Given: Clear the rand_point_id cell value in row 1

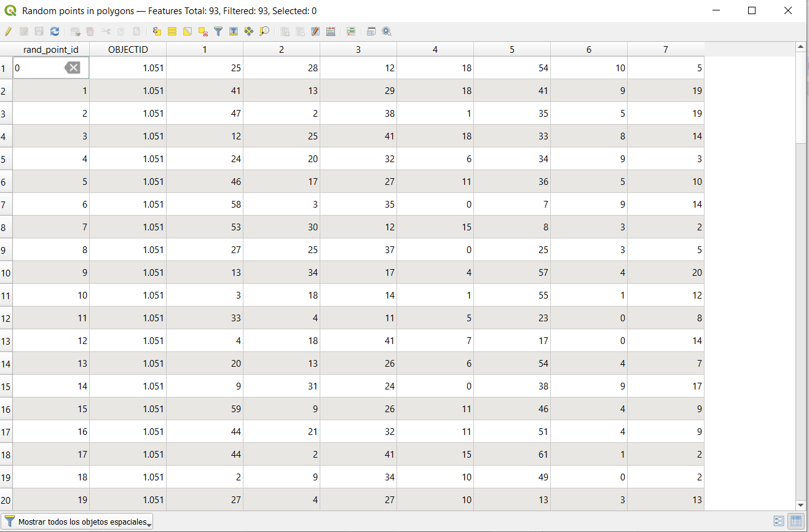Looking at the screenshot, I should pyautogui.click(x=73, y=68).
